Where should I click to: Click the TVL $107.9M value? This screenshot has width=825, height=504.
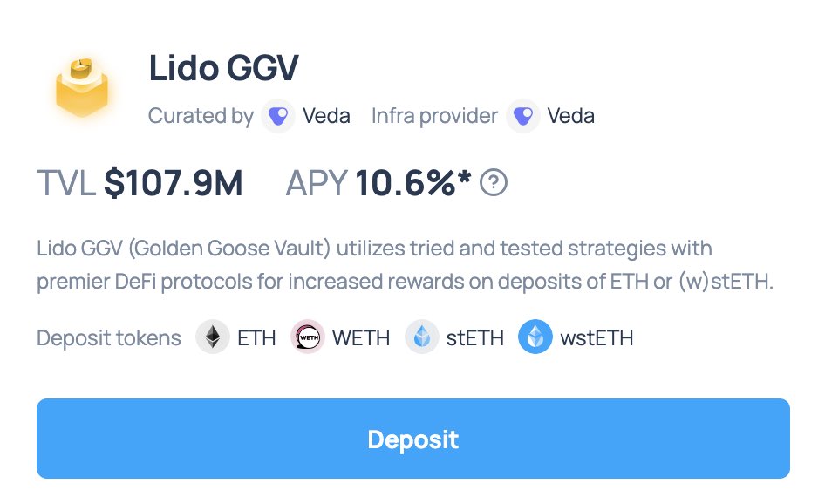click(173, 183)
